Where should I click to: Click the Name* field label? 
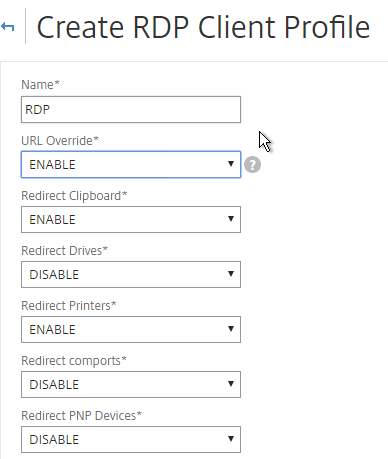coord(40,85)
